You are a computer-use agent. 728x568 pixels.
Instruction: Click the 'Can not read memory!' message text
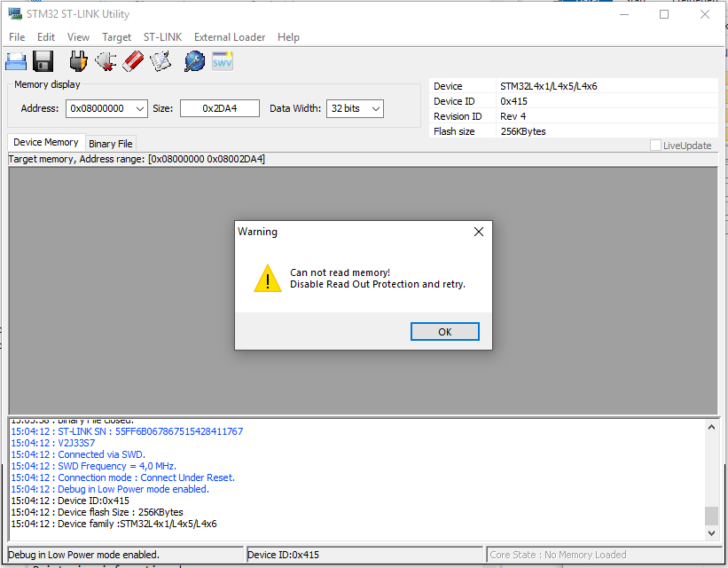coord(340,272)
